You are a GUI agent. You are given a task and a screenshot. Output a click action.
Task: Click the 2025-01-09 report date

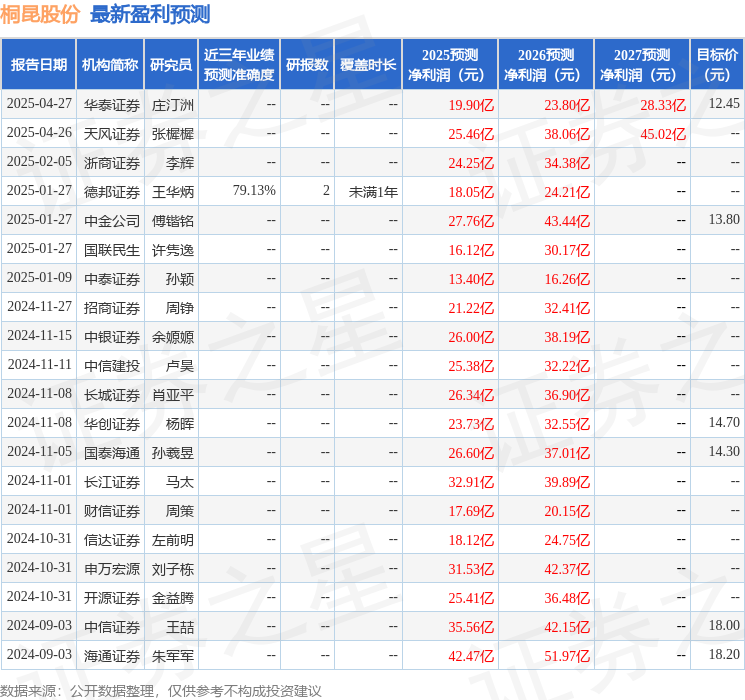point(39,277)
